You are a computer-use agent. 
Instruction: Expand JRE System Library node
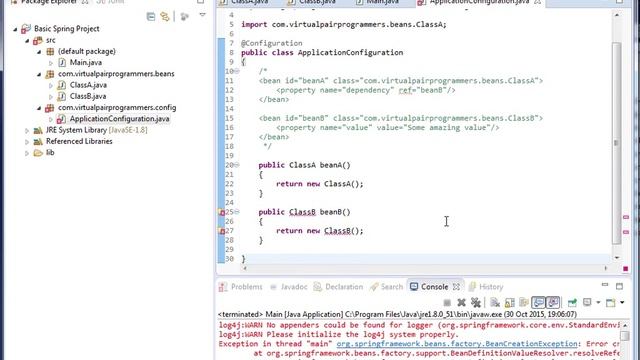click(x=27, y=131)
